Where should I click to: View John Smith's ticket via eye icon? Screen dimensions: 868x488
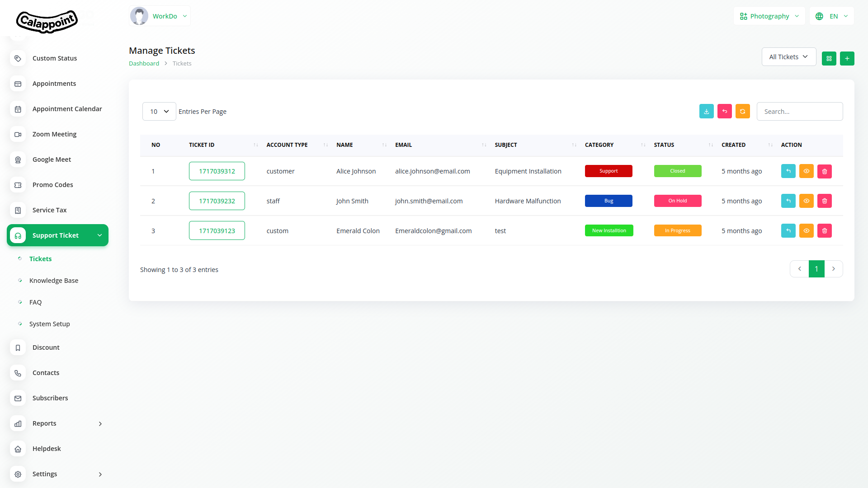[x=806, y=201]
